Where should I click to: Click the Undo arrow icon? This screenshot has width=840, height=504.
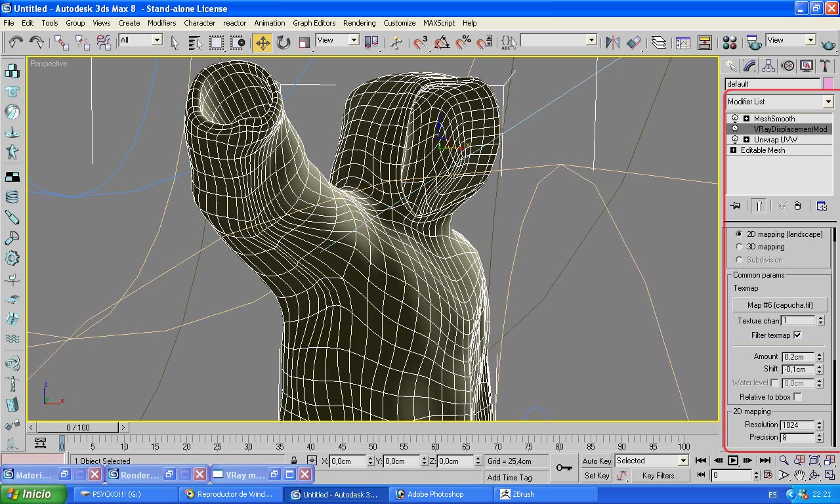pos(16,43)
